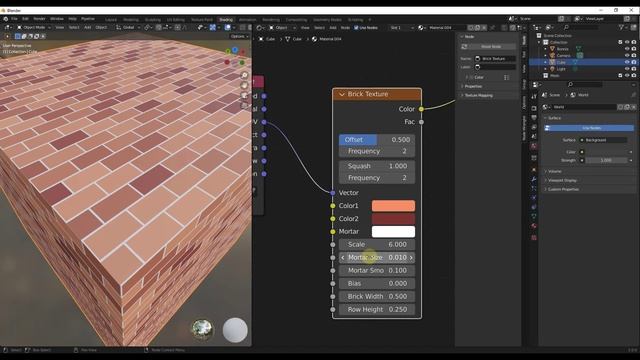This screenshot has height=360, width=640.
Task: Click the viewport pan hand gizmo icon
Action: tap(244, 86)
